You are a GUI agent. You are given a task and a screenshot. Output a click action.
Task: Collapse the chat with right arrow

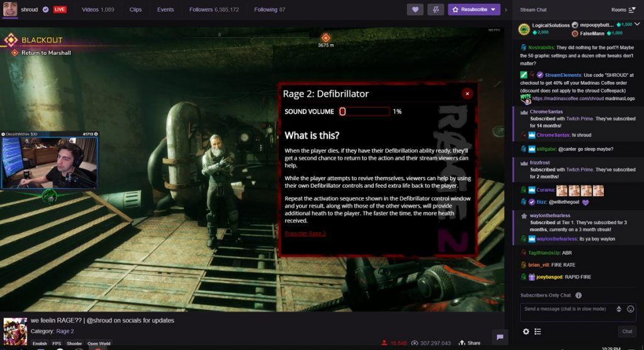[x=506, y=9]
